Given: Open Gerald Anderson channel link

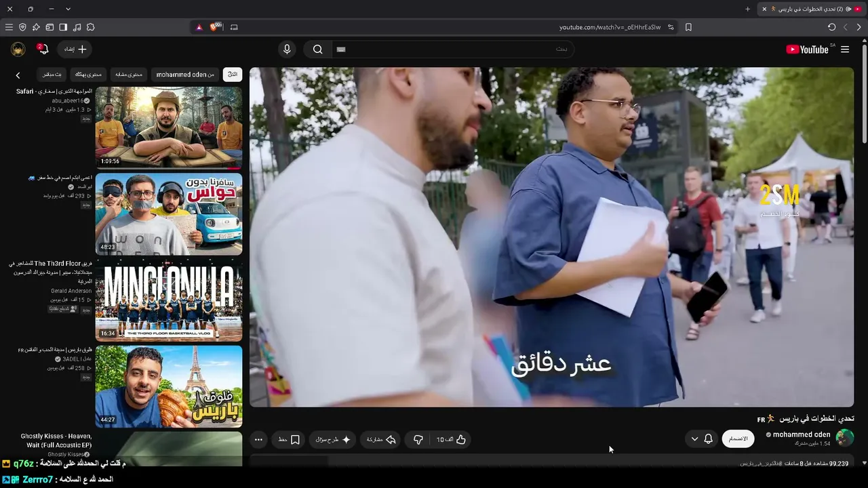Looking at the screenshot, I should 71,291.
